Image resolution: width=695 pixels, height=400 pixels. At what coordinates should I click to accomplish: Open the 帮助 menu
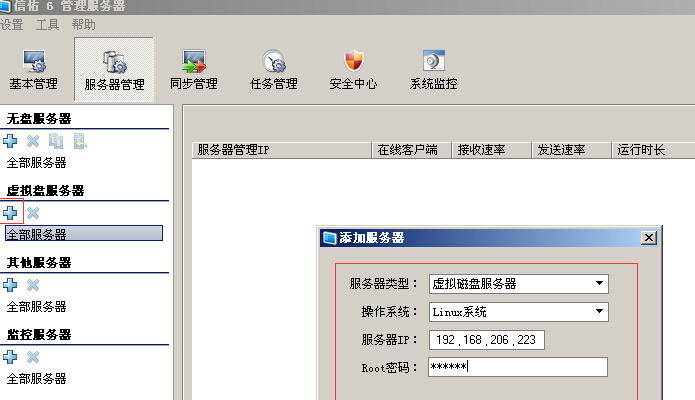click(83, 25)
